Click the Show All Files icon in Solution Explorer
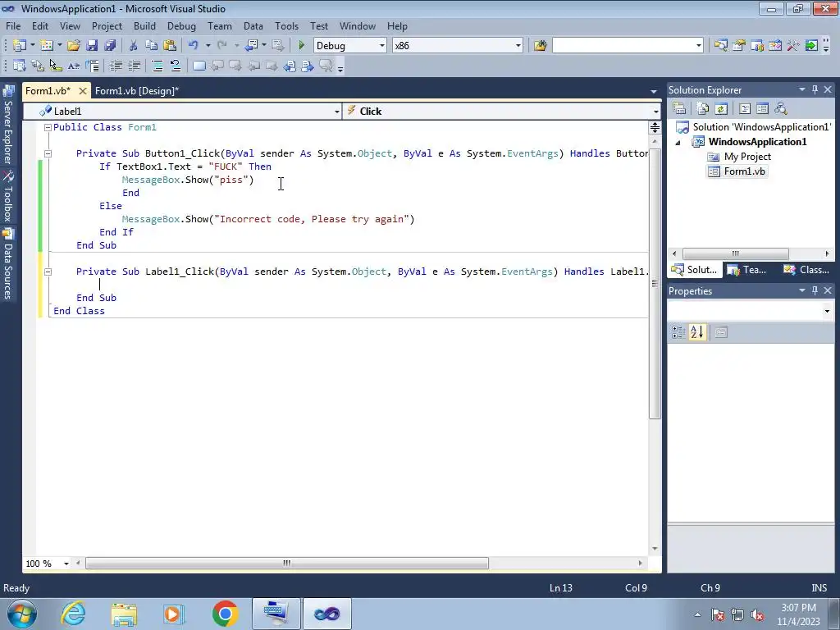Screen dimensions: 840x630 pos(703,109)
